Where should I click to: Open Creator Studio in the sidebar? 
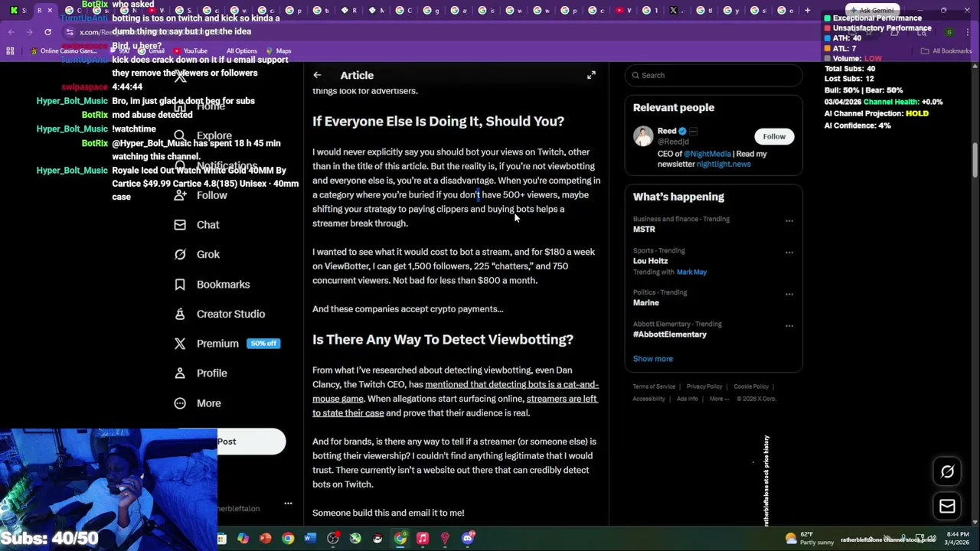click(x=220, y=314)
